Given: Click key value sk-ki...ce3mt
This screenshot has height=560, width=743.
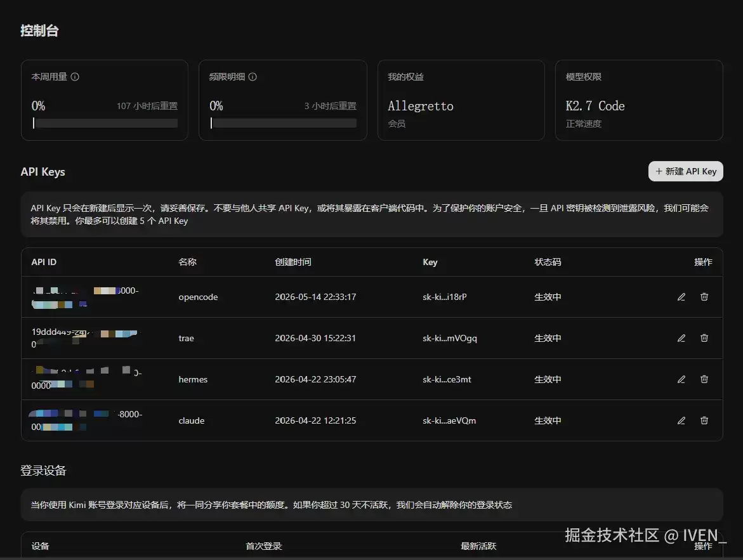Looking at the screenshot, I should pos(447,379).
